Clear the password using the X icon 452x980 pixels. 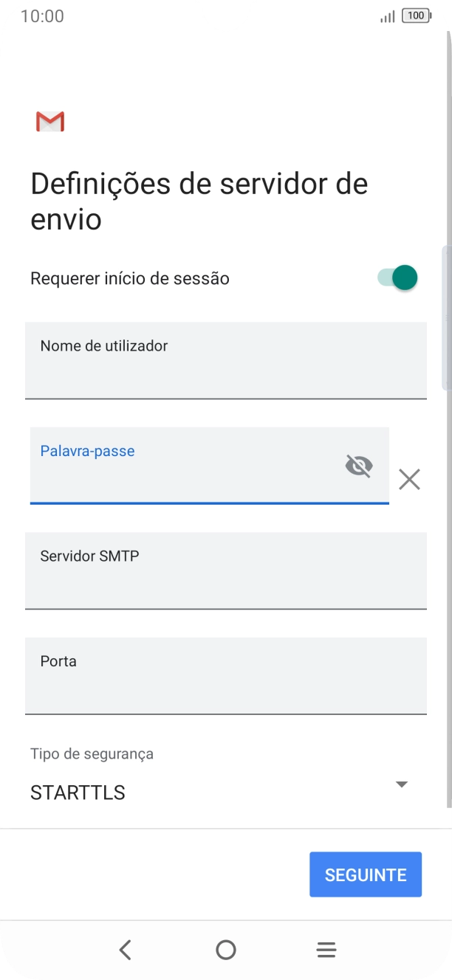(x=409, y=480)
